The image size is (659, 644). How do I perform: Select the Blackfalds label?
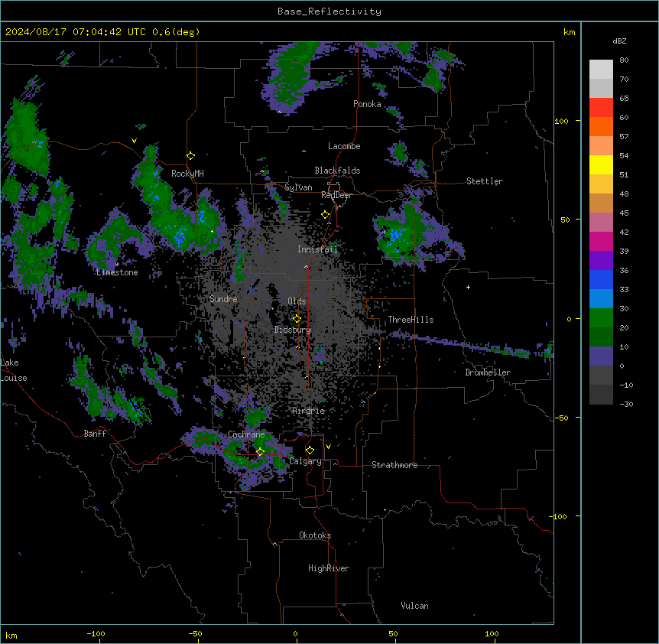click(337, 171)
